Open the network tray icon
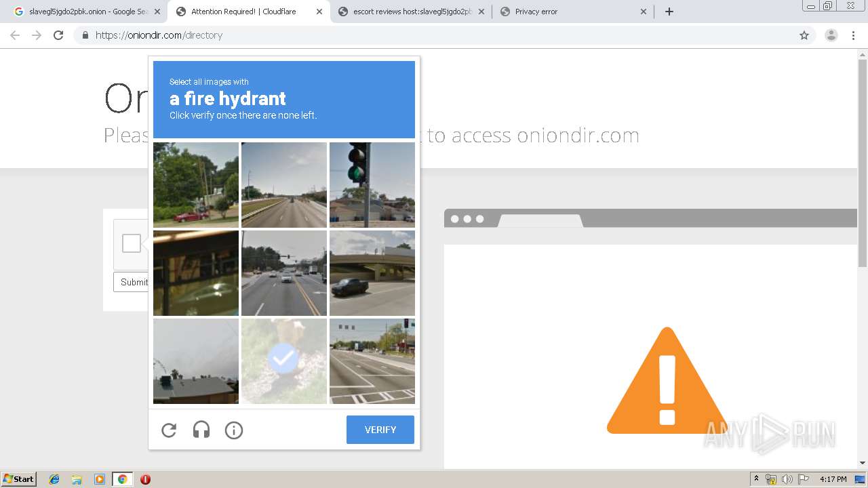This screenshot has width=868, height=488. 771,479
